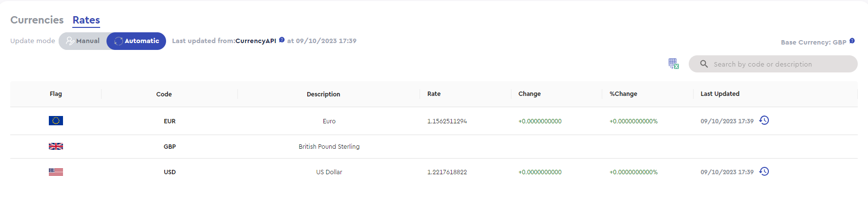Image resolution: width=868 pixels, height=208 pixels.
Task: Switch update mode to Manual
Action: coord(83,41)
